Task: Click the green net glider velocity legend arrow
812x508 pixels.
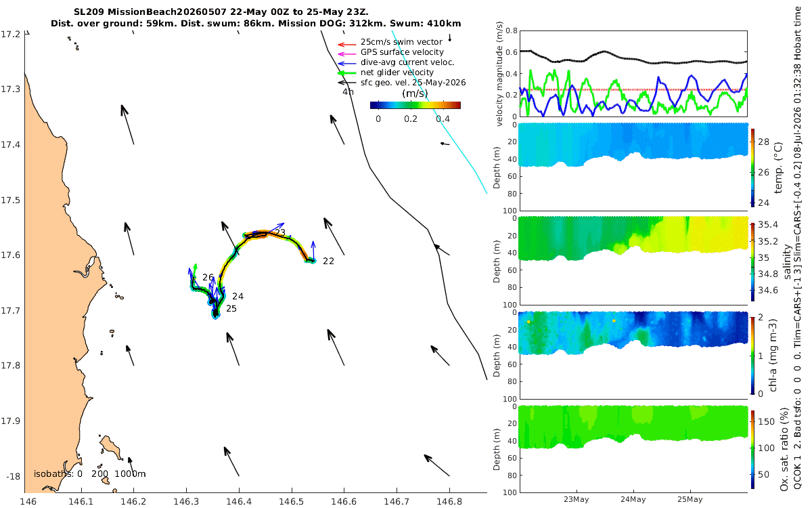Action: 346,72
